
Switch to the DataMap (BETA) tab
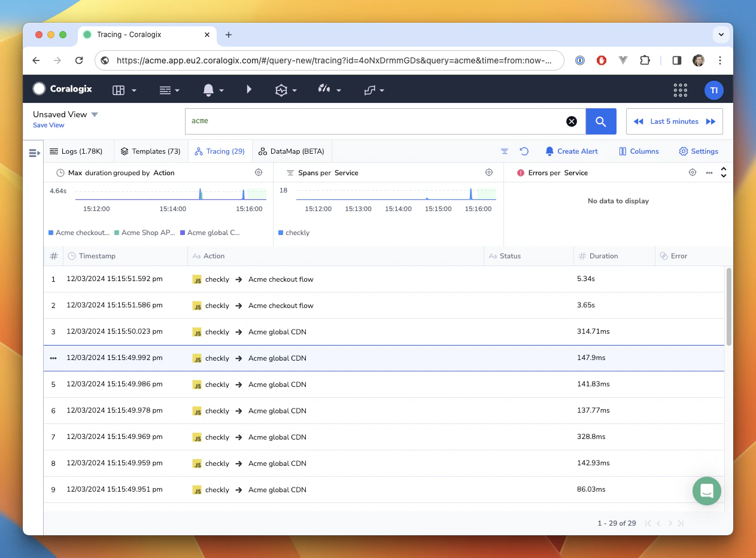tap(292, 151)
